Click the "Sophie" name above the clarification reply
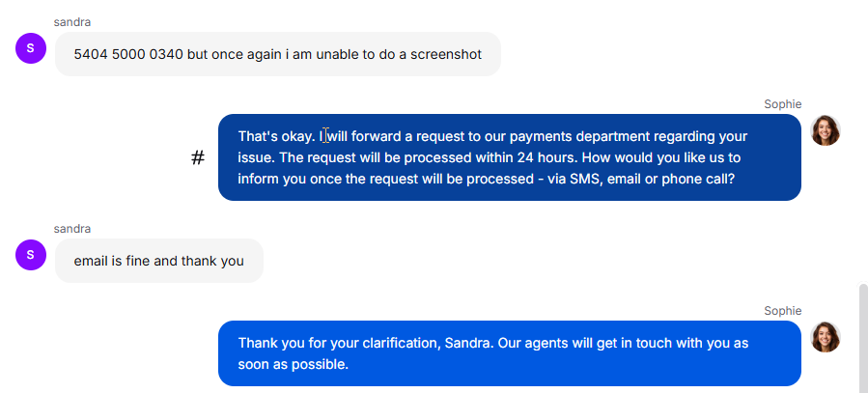This screenshot has height=393, width=868. (783, 311)
